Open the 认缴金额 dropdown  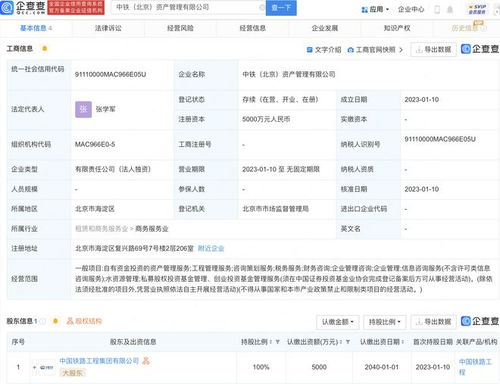pyautogui.click(x=338, y=322)
